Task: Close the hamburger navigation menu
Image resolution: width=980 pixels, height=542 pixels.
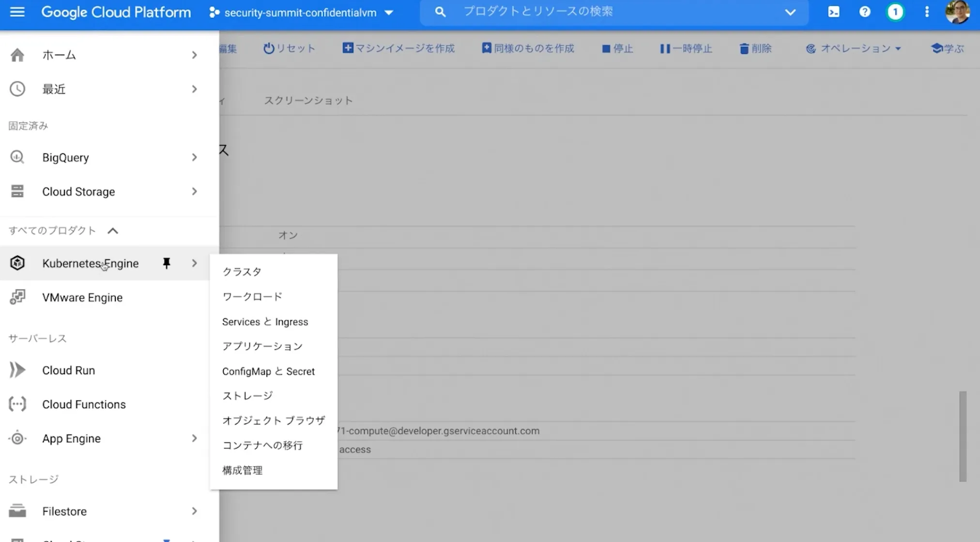Action: [x=17, y=12]
